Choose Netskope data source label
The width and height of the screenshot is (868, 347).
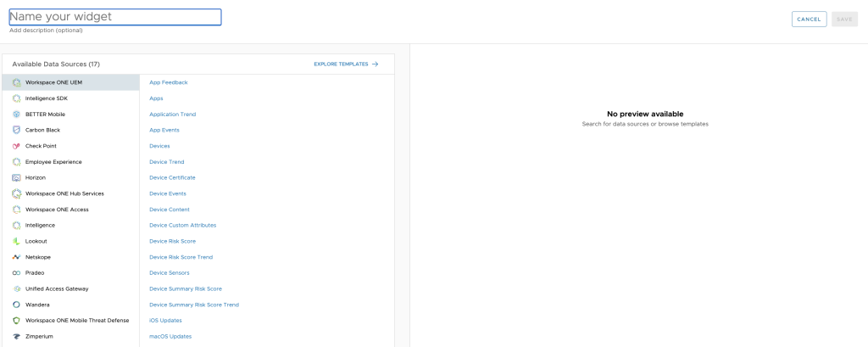click(x=38, y=257)
